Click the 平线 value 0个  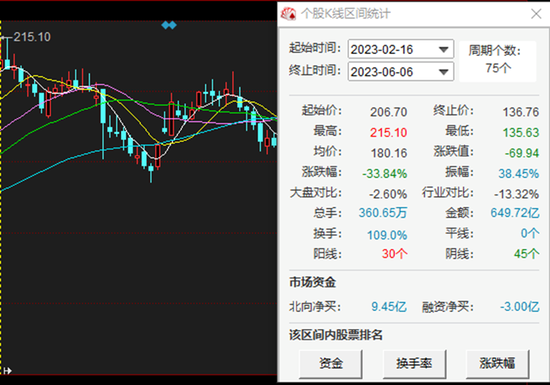(530, 233)
